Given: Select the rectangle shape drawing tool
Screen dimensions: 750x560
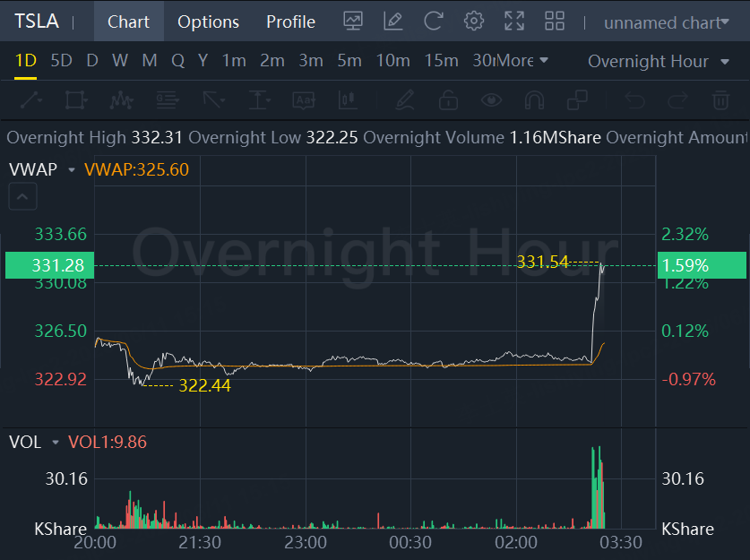Looking at the screenshot, I should coord(76,100).
